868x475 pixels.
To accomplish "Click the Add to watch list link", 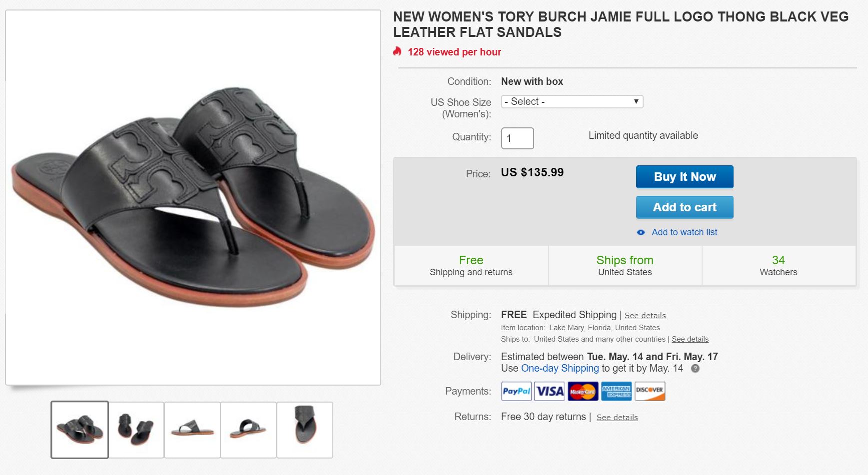I will tap(684, 232).
